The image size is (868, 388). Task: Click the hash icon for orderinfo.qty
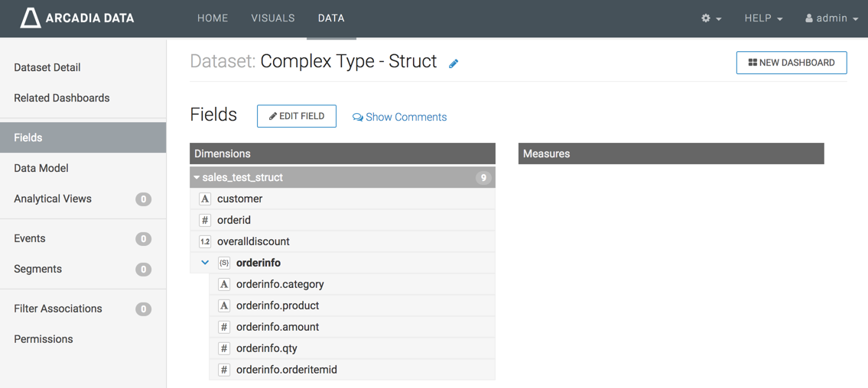click(224, 348)
